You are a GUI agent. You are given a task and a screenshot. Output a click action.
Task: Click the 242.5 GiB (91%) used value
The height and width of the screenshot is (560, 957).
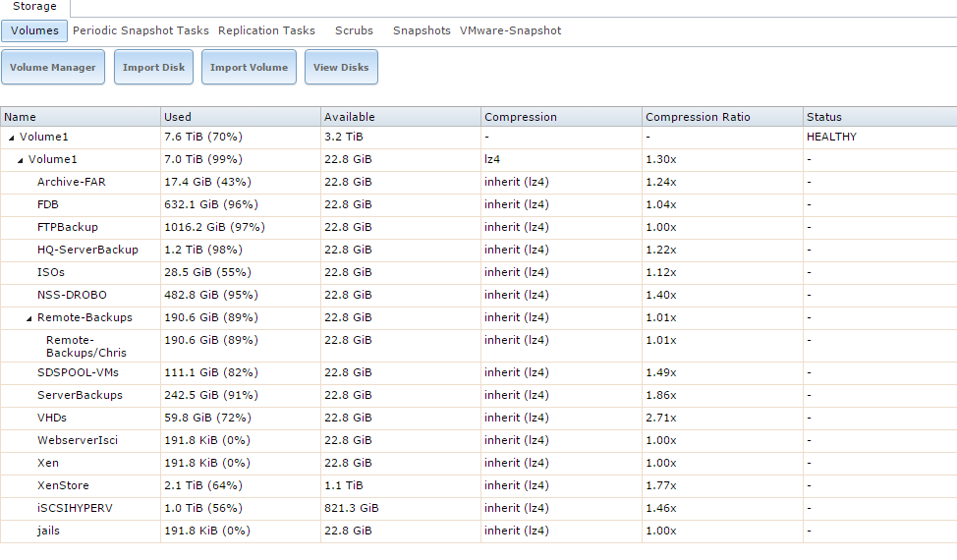(211, 395)
